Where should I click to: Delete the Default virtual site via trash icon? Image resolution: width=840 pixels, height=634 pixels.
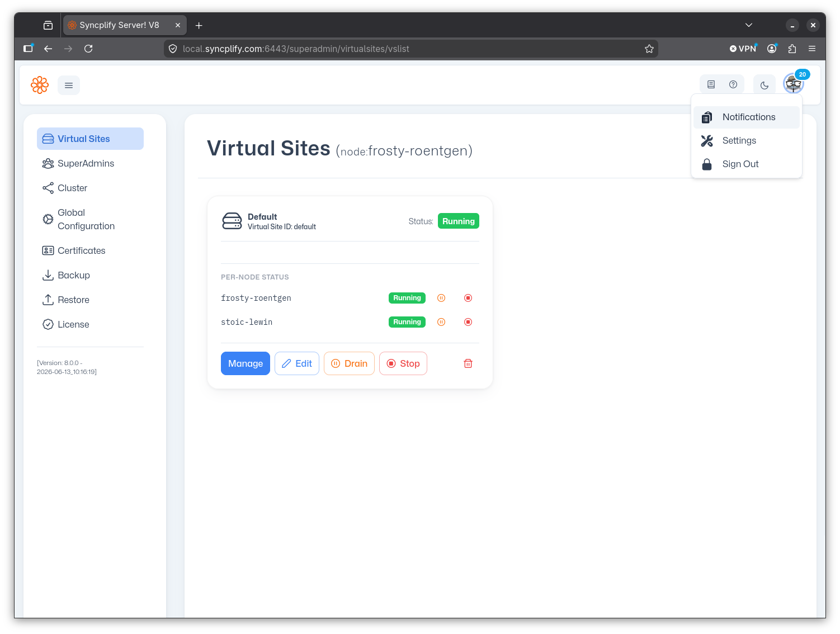coord(468,363)
